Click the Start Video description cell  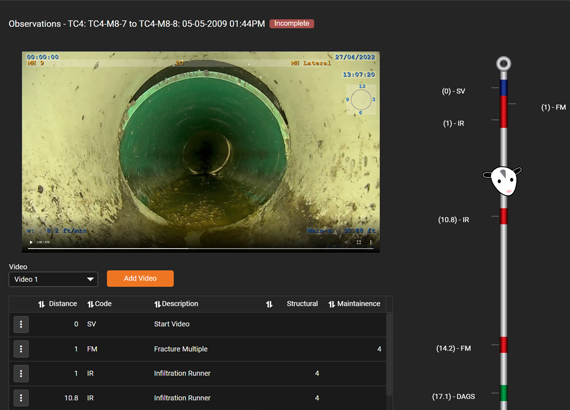(x=172, y=324)
